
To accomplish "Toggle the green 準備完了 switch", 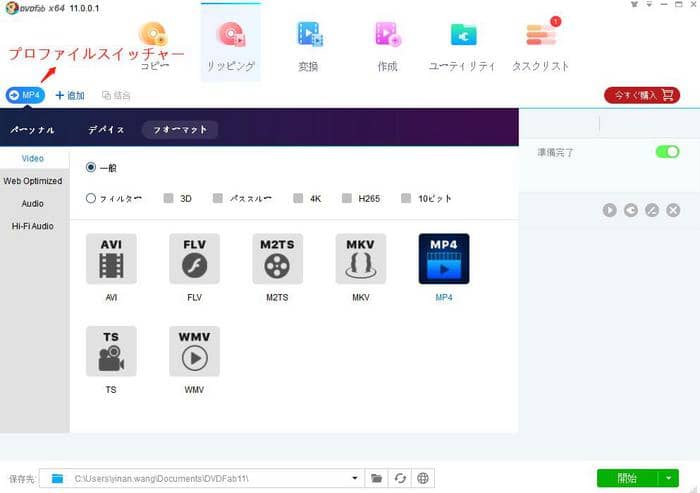I will point(667,152).
